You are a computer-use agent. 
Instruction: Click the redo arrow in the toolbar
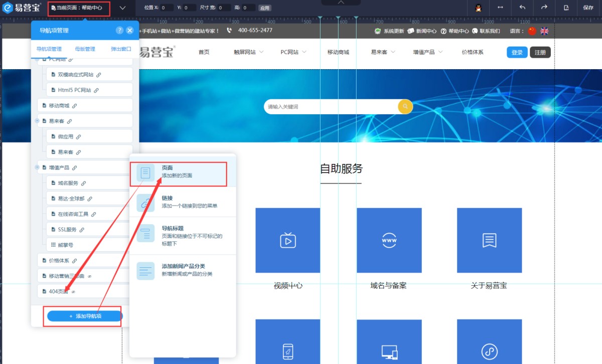[544, 8]
